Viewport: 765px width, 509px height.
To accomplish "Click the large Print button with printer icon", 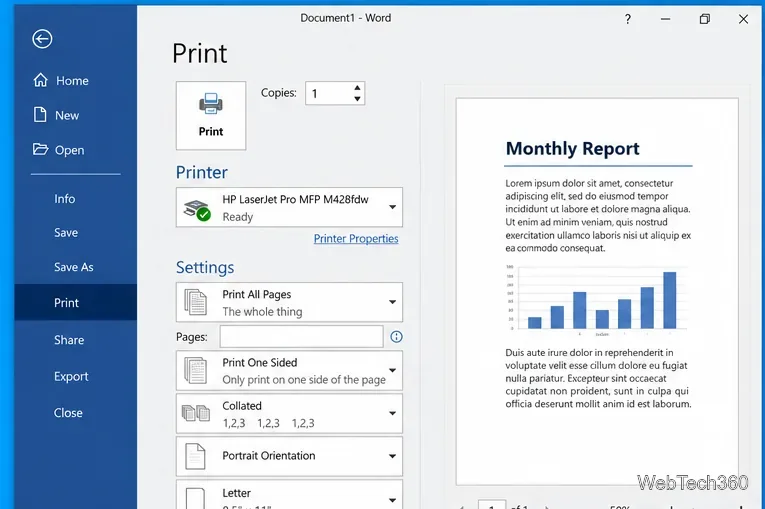I will [211, 116].
